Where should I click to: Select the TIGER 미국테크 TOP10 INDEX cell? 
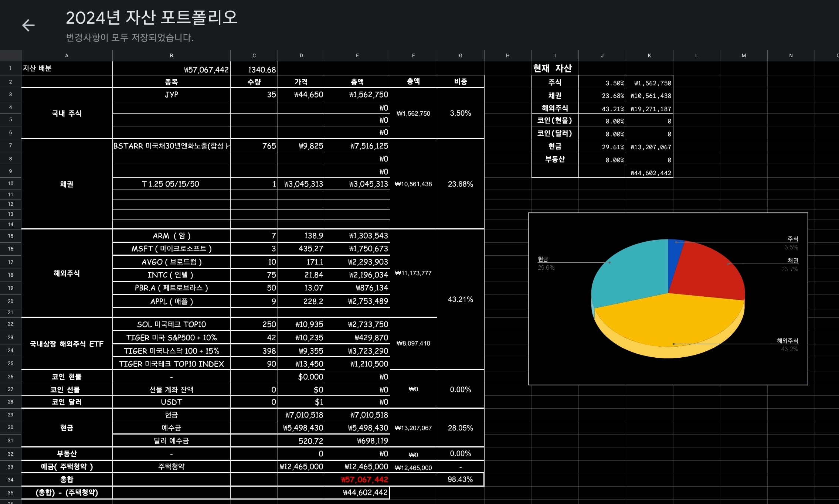[x=171, y=364]
